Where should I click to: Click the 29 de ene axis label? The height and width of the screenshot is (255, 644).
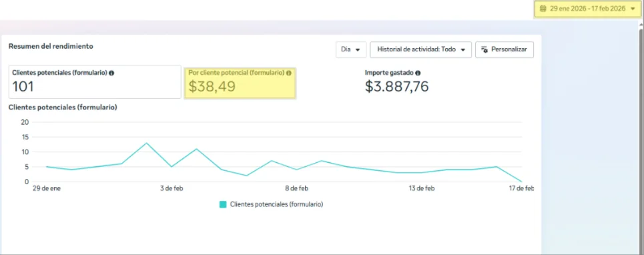pos(47,188)
